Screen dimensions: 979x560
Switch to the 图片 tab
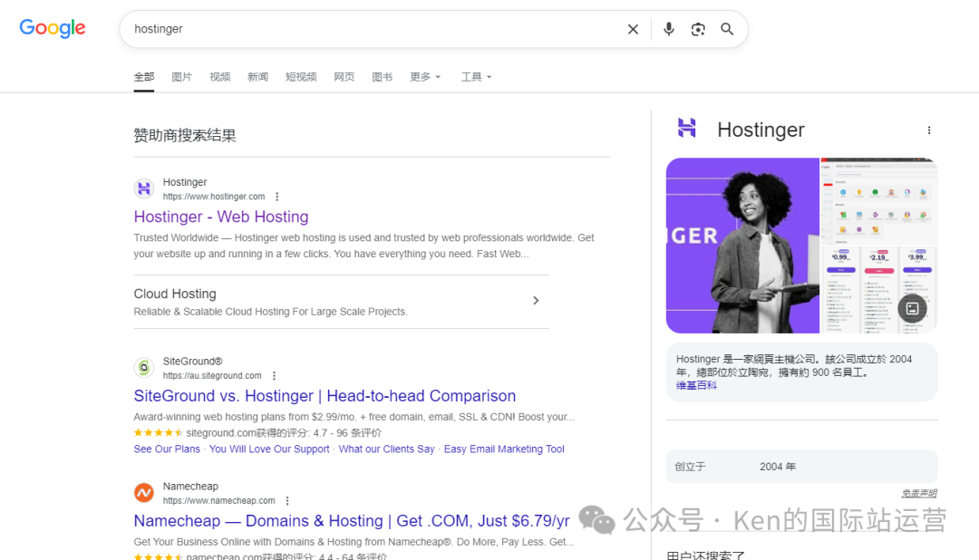point(181,77)
